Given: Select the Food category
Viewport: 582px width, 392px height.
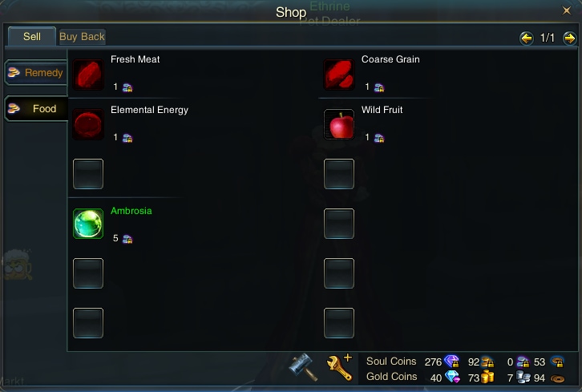Looking at the screenshot, I should (x=36, y=108).
